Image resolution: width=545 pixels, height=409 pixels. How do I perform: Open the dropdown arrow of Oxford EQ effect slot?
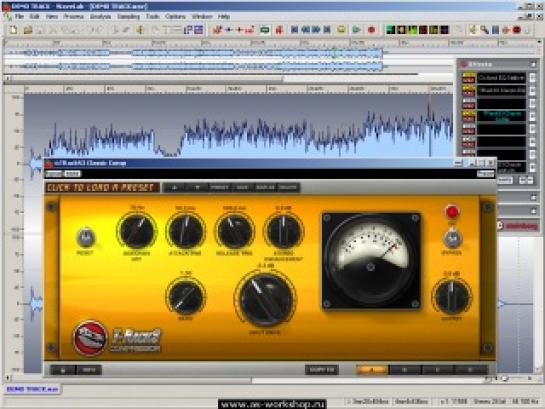coord(532,78)
